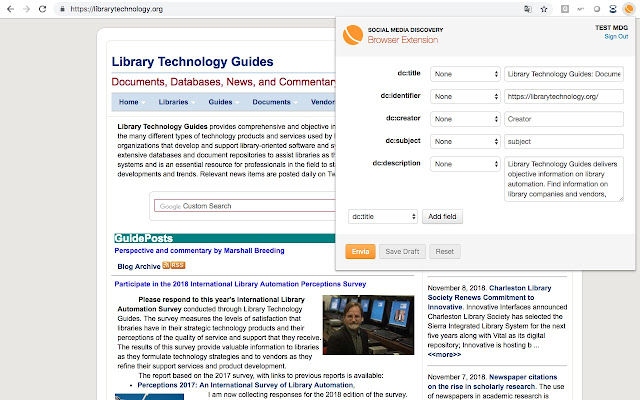Bookmark page with star icon
The height and width of the screenshot is (400, 640).
point(544,9)
